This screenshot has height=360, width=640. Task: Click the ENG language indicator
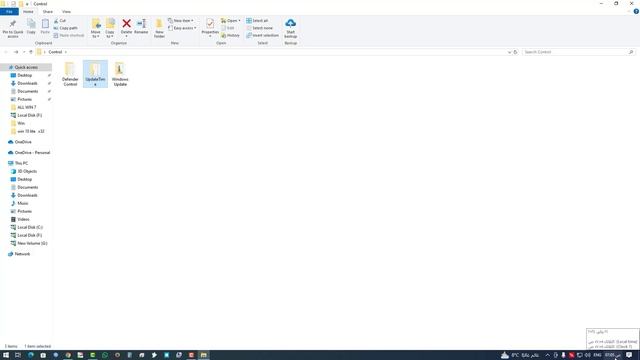coord(597,355)
